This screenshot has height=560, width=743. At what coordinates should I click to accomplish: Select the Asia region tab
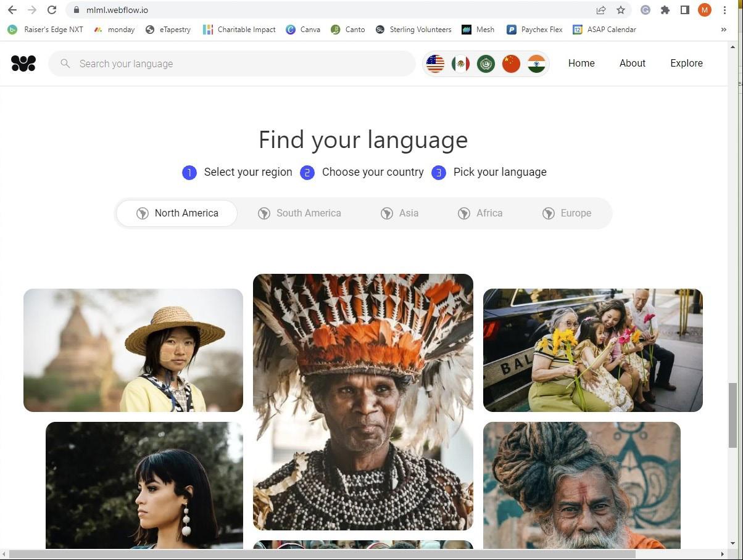point(399,213)
